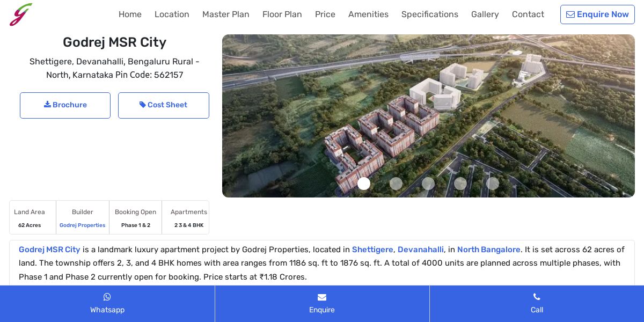Click the envelope icon above the Enquire label

[x=322, y=297]
